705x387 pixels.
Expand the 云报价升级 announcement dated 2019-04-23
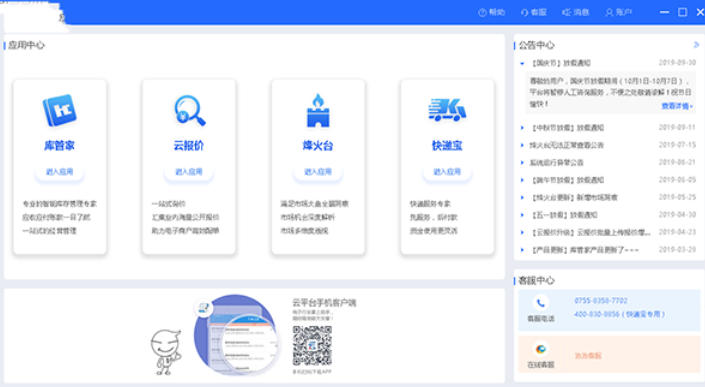click(522, 232)
